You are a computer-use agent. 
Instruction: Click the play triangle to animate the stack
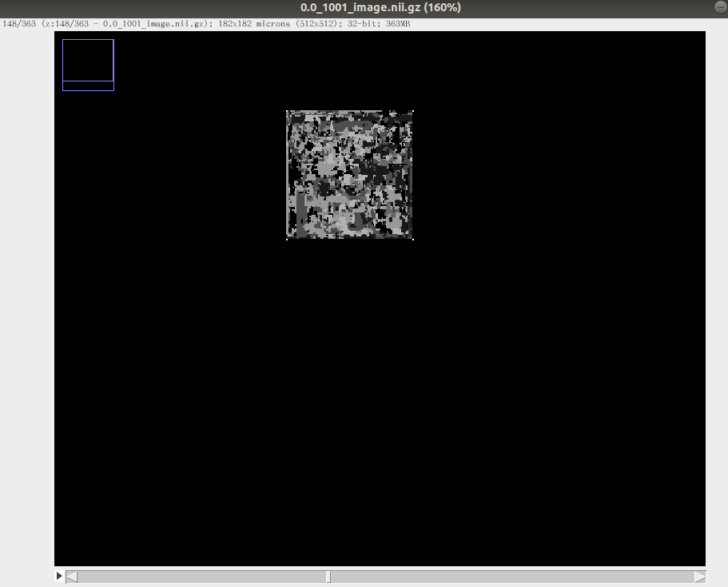58,575
